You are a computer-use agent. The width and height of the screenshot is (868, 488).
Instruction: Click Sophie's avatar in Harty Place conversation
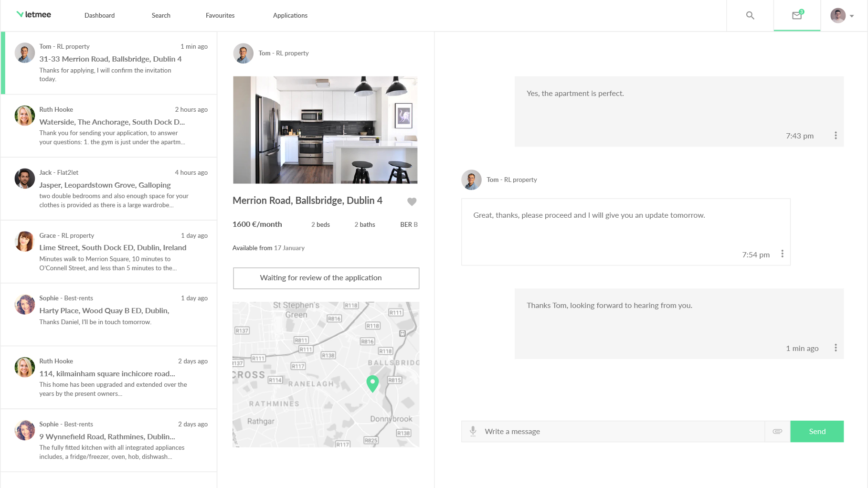click(25, 304)
